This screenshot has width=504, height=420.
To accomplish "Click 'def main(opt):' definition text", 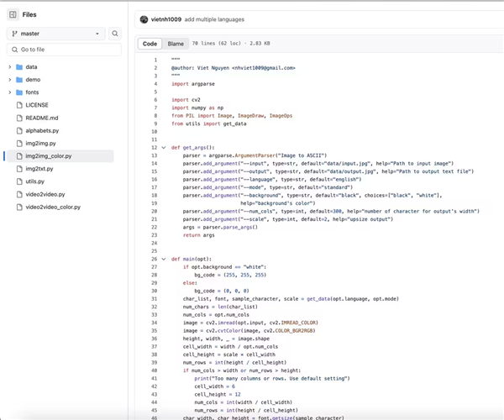I will (192, 259).
